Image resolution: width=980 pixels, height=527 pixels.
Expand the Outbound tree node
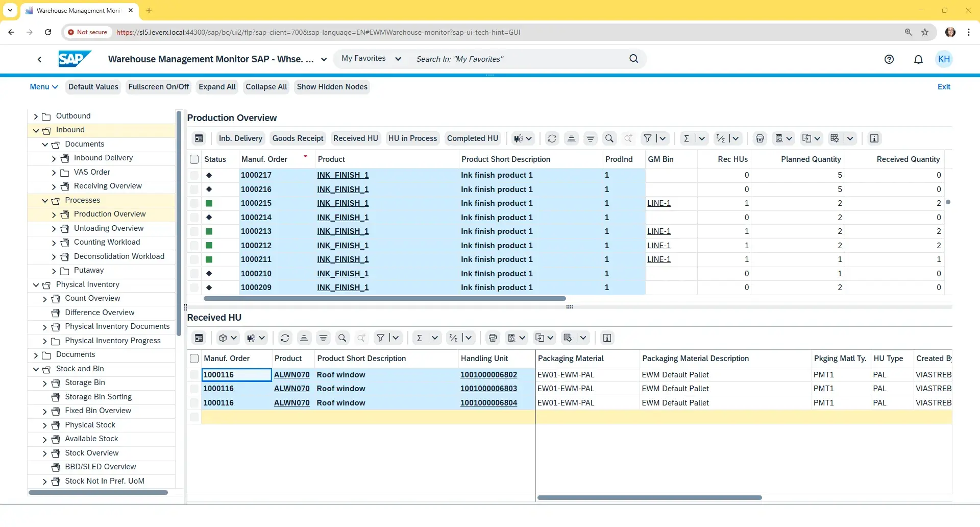pyautogui.click(x=36, y=116)
